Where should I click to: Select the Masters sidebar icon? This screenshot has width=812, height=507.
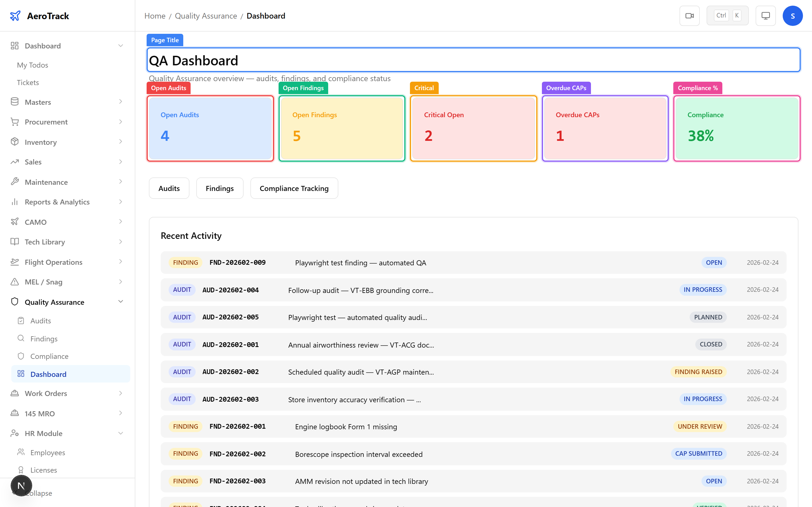(x=14, y=102)
